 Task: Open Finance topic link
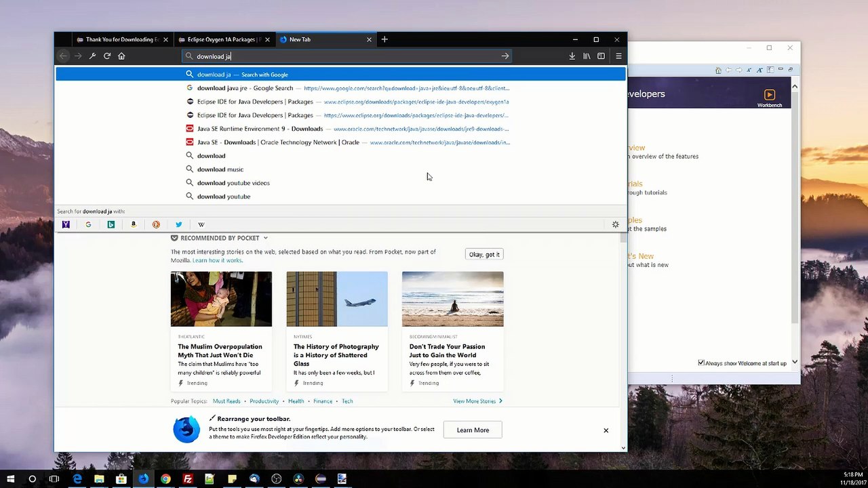tap(323, 401)
